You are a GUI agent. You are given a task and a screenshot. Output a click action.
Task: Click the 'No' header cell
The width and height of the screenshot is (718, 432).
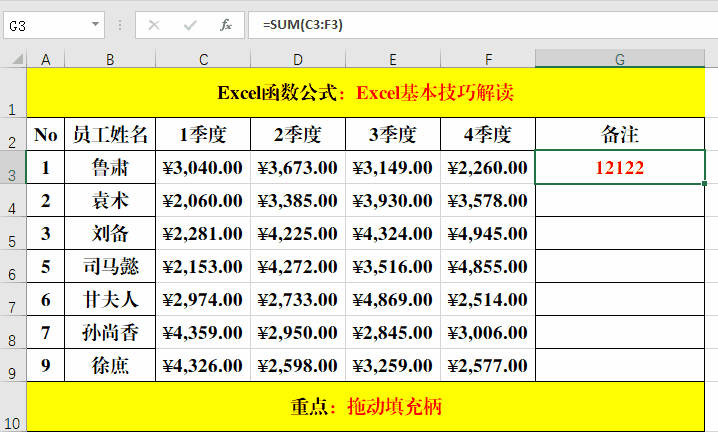click(x=46, y=134)
